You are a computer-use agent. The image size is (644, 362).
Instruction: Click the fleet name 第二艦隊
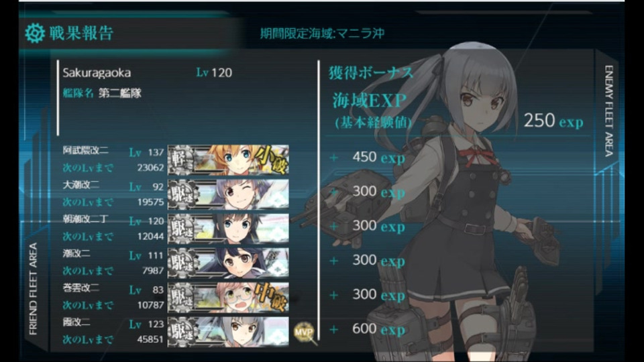pos(120,93)
